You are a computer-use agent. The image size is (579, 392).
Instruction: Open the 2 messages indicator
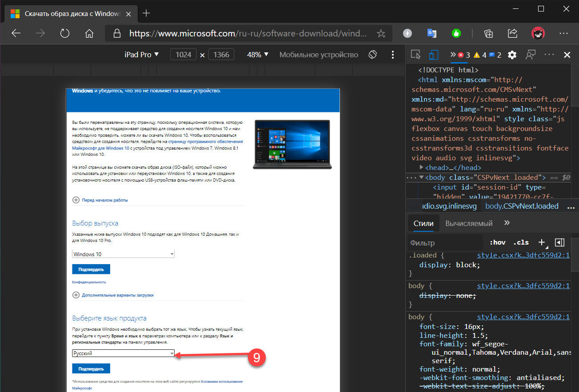[x=495, y=55]
